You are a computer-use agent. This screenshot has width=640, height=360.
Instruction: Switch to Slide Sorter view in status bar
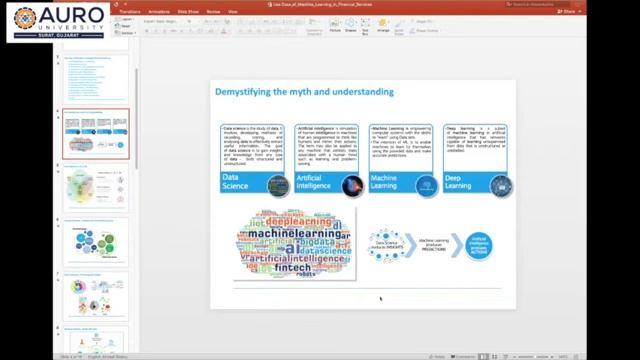click(x=495, y=357)
